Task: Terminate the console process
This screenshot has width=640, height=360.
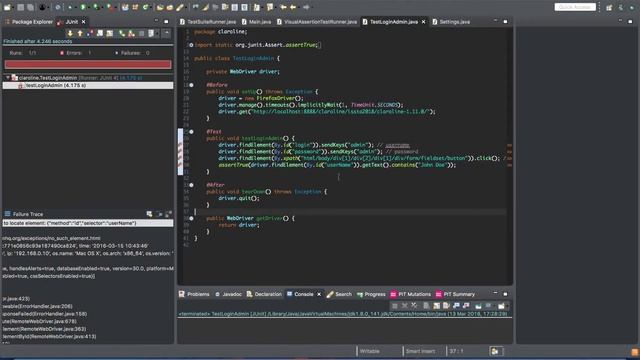Action: tap(394, 306)
